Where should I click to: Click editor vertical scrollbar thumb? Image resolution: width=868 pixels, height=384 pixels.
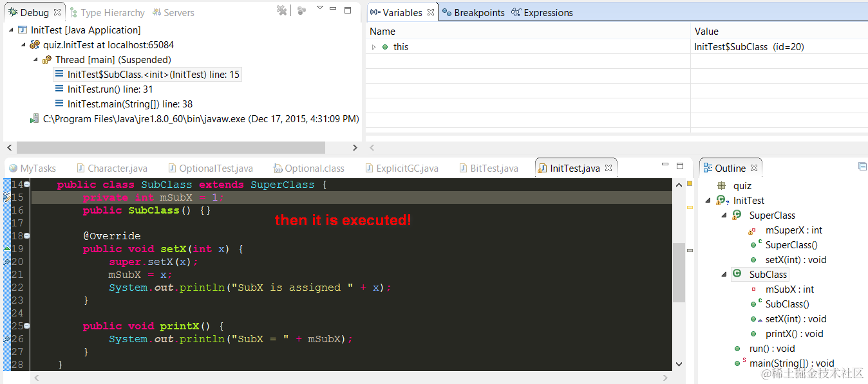679,273
